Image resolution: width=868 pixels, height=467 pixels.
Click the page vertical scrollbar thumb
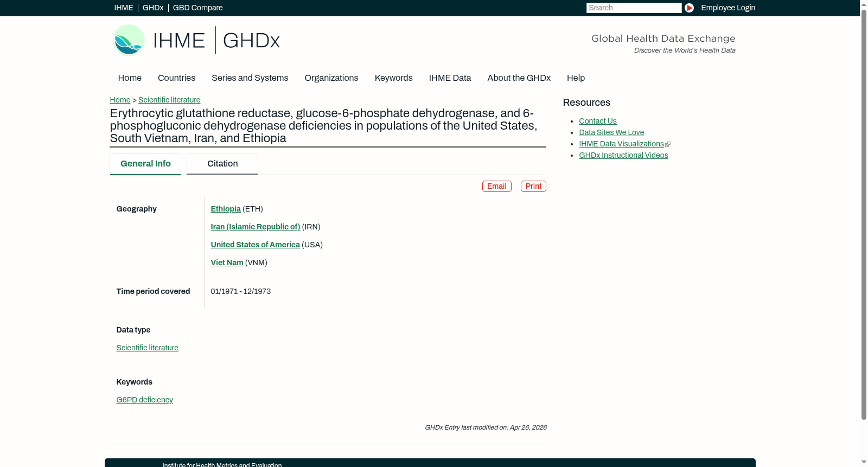click(864, 214)
